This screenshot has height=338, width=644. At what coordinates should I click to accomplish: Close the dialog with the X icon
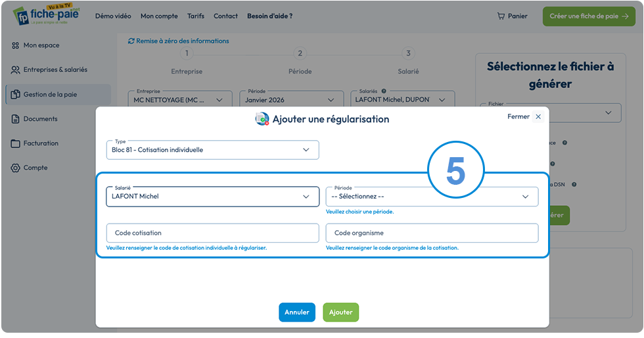(x=538, y=117)
